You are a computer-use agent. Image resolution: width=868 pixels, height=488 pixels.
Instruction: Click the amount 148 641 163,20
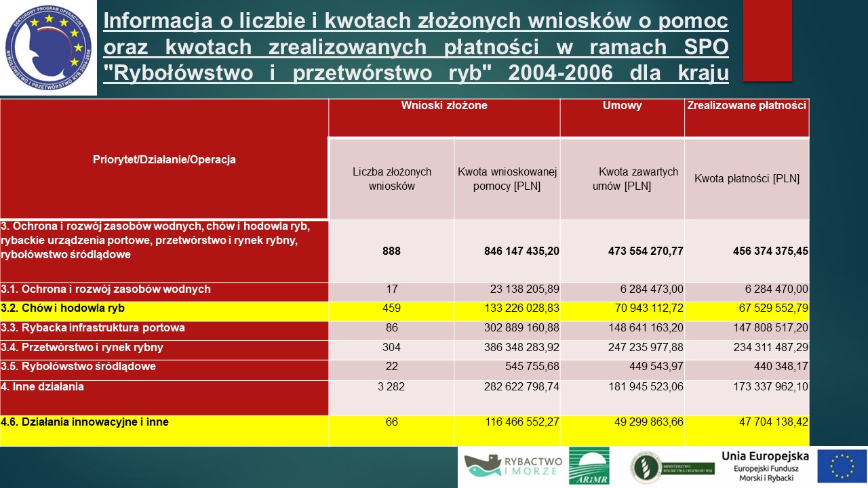point(646,328)
